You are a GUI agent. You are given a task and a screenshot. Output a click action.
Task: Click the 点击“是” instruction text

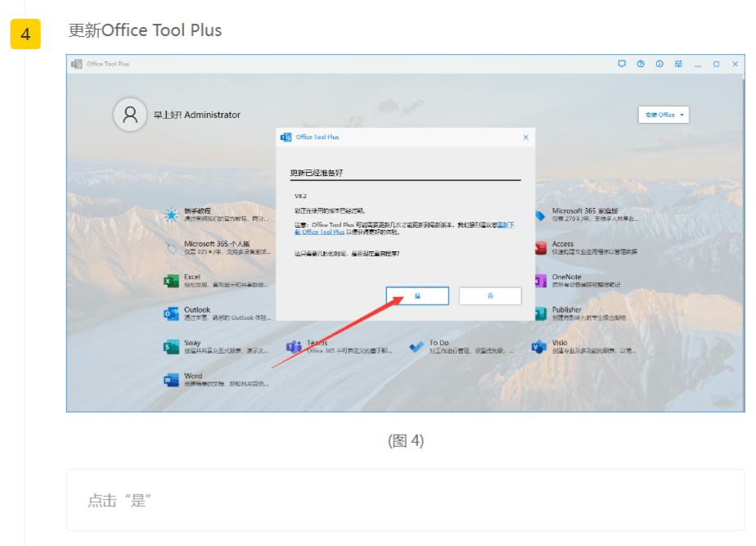point(119,501)
